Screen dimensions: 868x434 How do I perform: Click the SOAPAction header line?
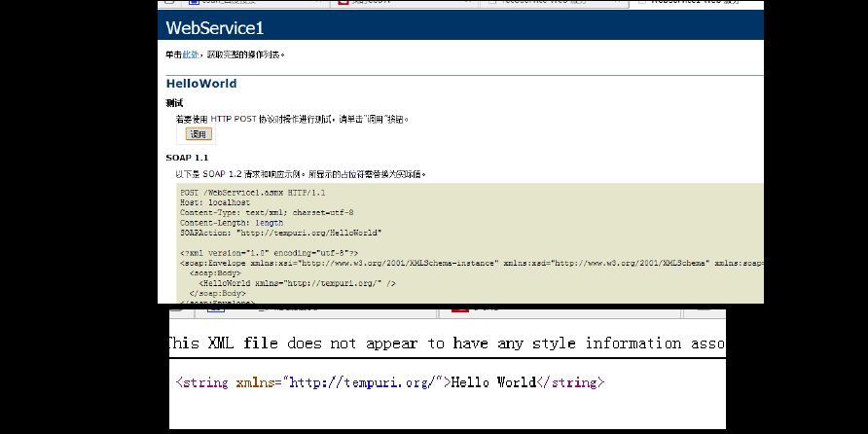[280, 233]
